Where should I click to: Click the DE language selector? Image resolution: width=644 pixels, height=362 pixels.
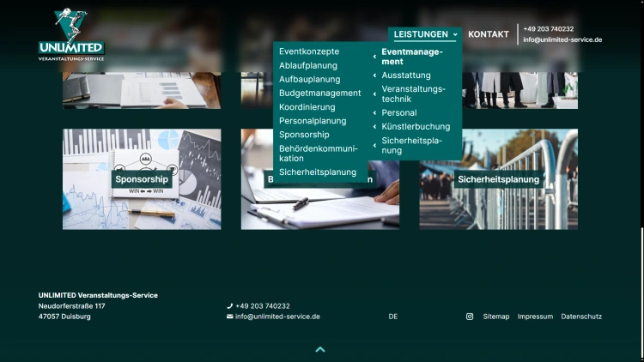pos(393,317)
